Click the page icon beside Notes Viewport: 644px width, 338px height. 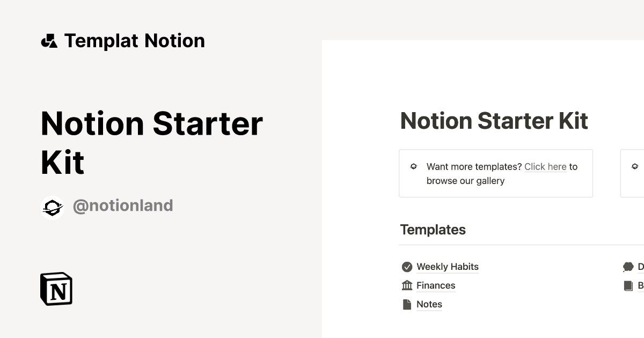tap(407, 304)
